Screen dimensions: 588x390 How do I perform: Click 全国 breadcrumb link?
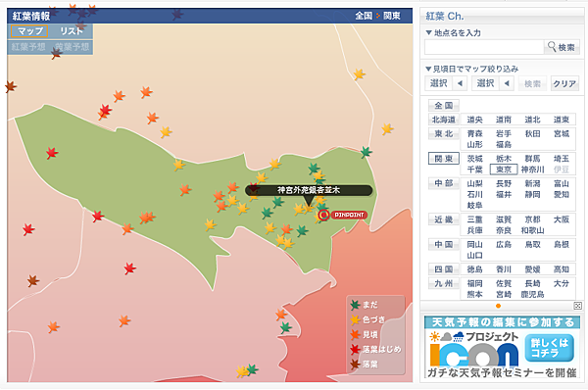pos(364,16)
